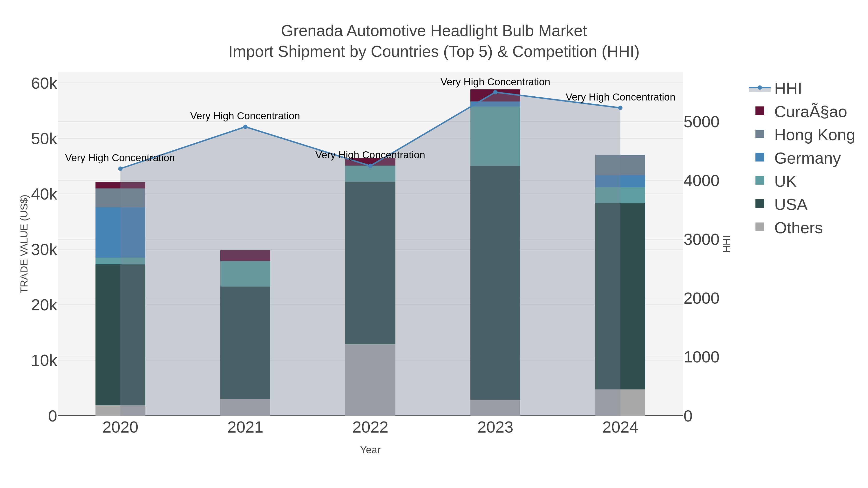The image size is (868, 488).
Task: Click the UK bar segment for 2021
Action: [245, 274]
